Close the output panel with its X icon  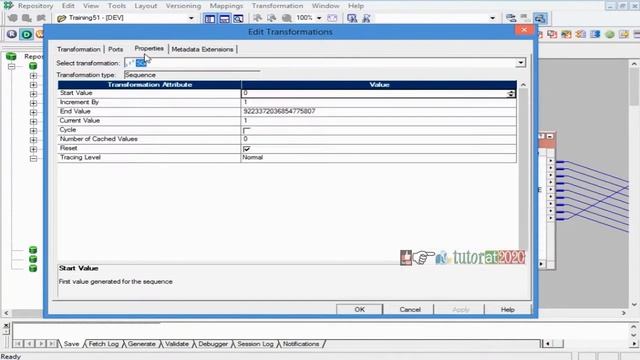(x=6, y=326)
